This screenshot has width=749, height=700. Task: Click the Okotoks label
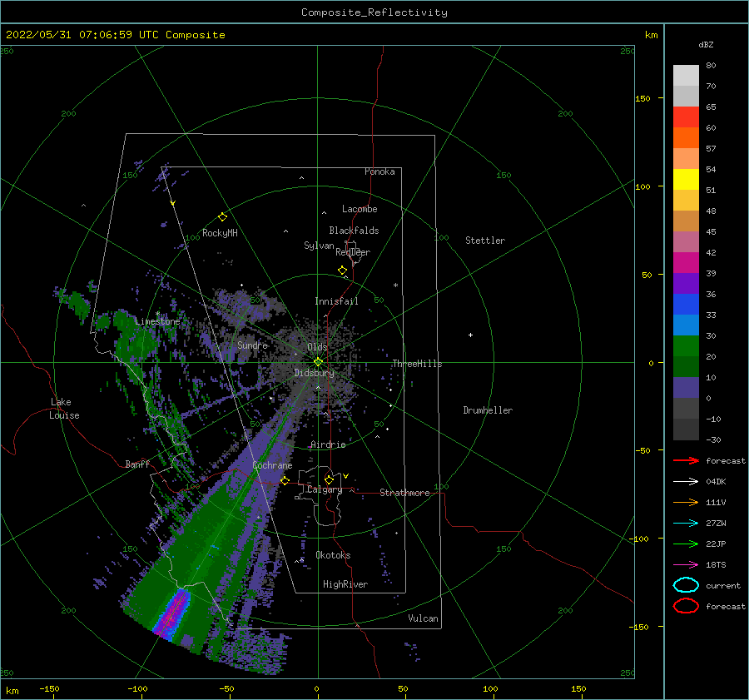click(333, 555)
